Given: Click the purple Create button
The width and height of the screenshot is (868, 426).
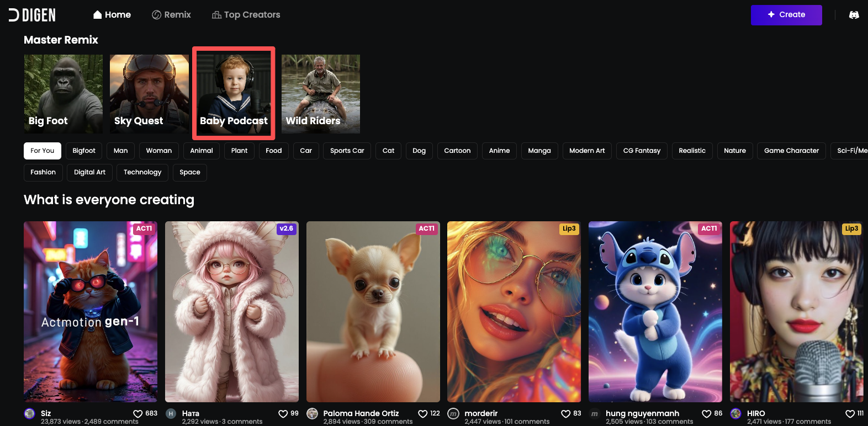Looking at the screenshot, I should pyautogui.click(x=786, y=15).
